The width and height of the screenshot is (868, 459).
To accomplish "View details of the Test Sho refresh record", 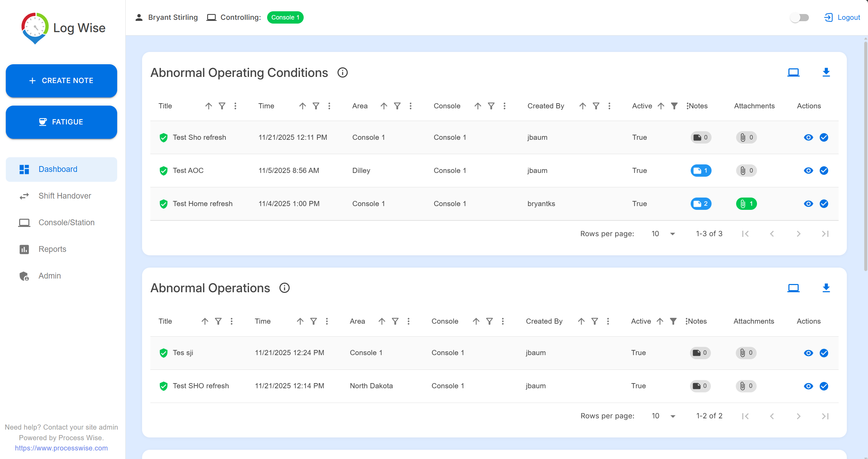I will pyautogui.click(x=809, y=137).
